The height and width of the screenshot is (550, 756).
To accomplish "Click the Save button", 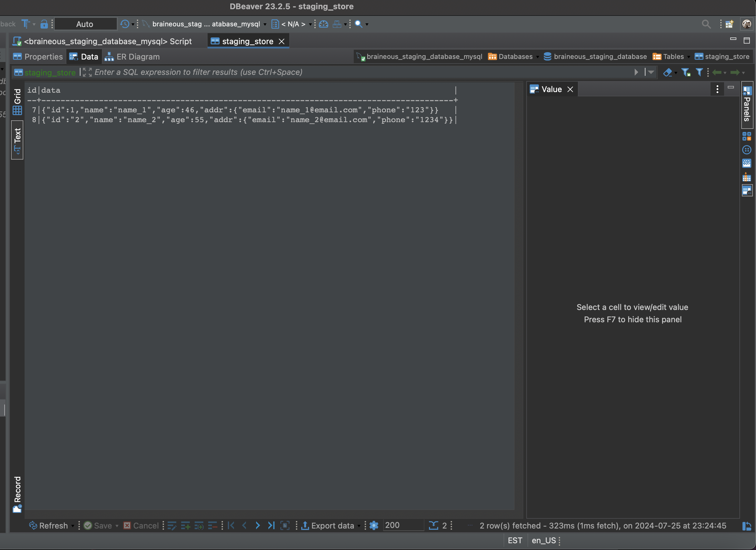I will point(98,525).
